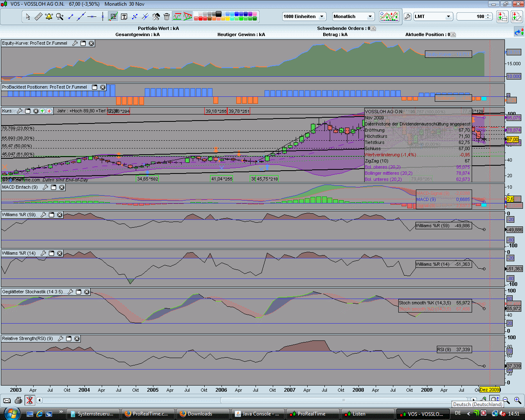Activate the magnifier zoom tool

60,17
